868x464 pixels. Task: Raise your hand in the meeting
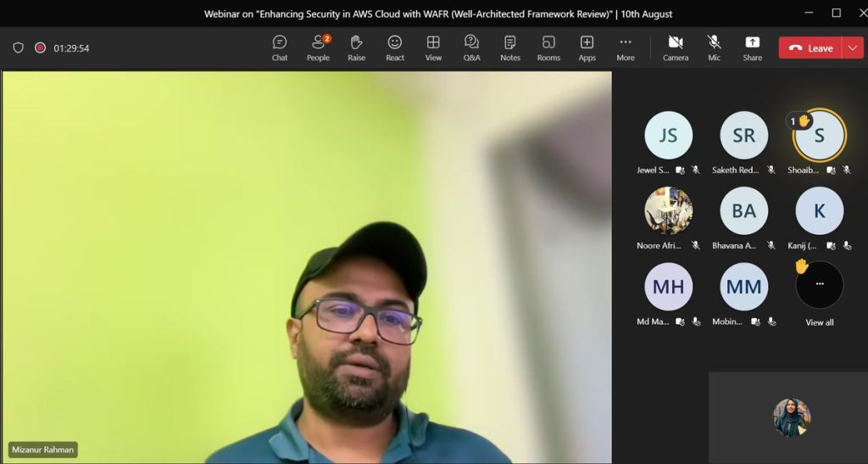pyautogui.click(x=356, y=48)
